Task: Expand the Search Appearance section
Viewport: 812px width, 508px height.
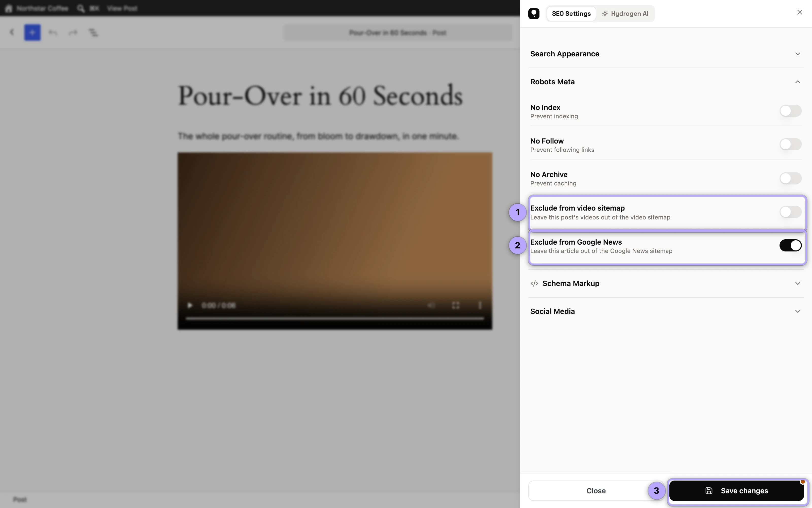Action: click(666, 54)
